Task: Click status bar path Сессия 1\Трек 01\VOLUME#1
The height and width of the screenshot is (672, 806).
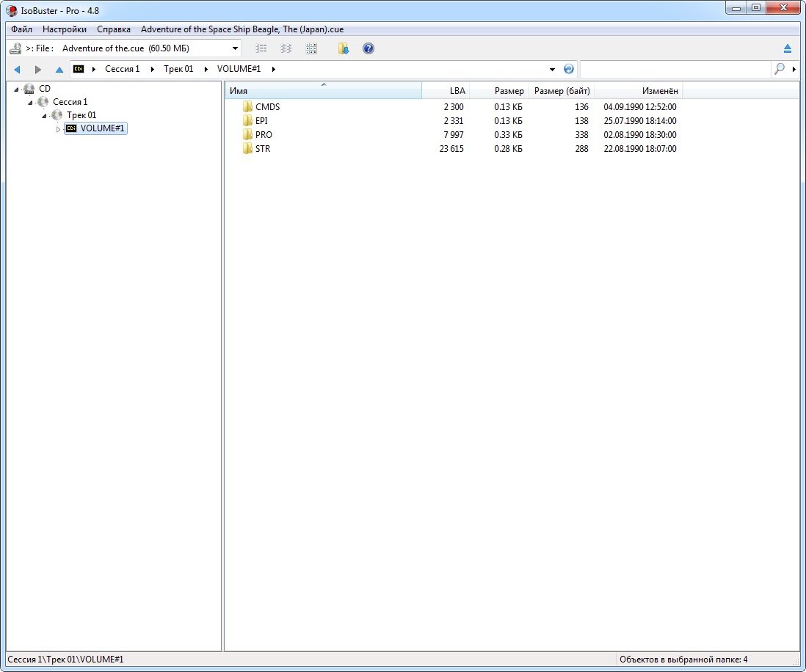Action: point(66,659)
